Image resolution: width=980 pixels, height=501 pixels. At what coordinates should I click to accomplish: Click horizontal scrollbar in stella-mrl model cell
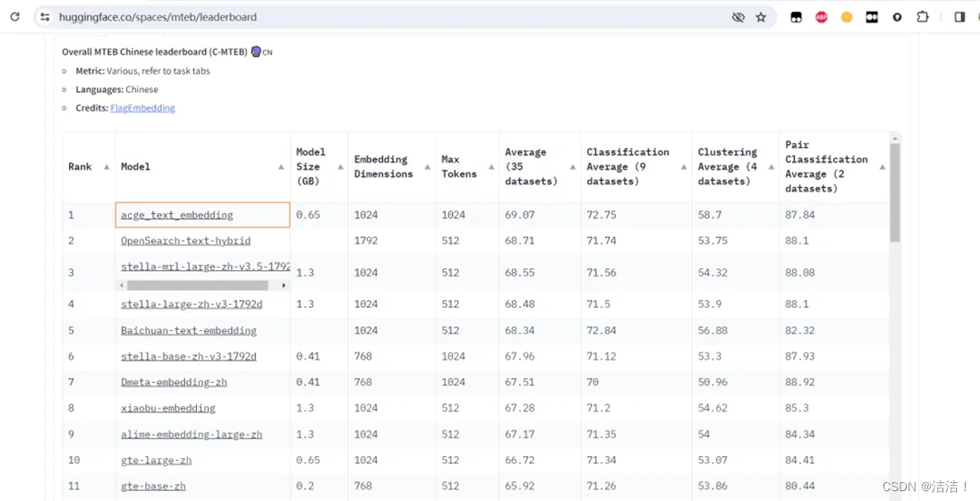(x=198, y=285)
